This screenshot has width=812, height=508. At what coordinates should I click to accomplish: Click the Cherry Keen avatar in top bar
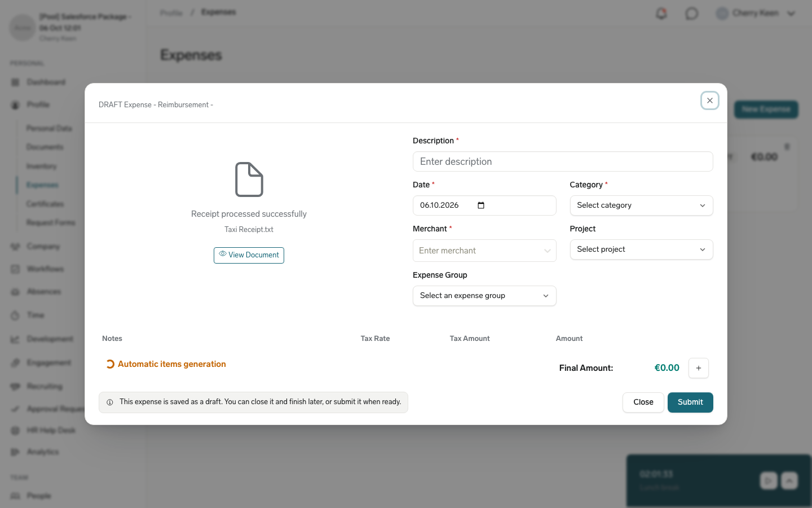point(722,14)
